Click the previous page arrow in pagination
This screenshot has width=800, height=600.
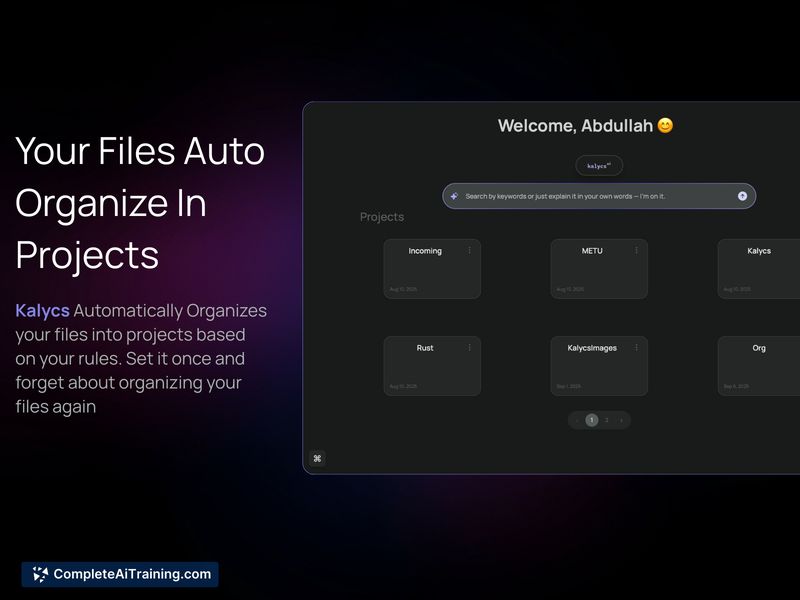click(x=577, y=420)
